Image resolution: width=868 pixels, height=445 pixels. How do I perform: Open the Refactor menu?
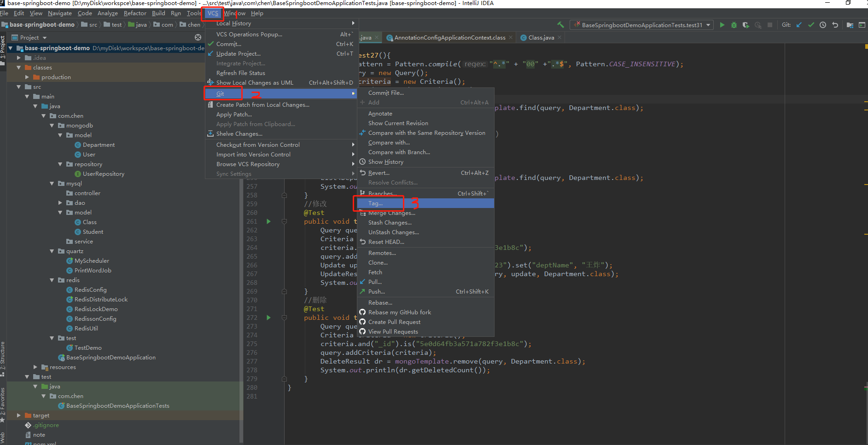click(135, 13)
